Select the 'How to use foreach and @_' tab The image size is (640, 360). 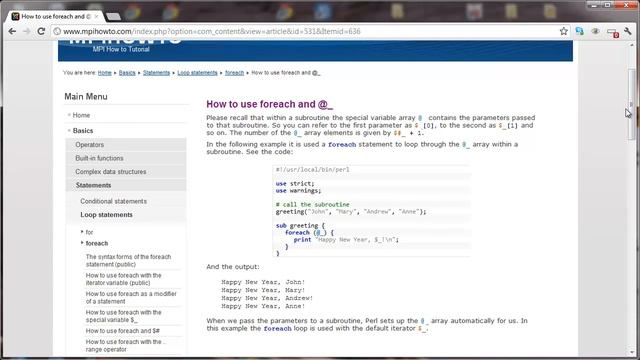coord(56,16)
